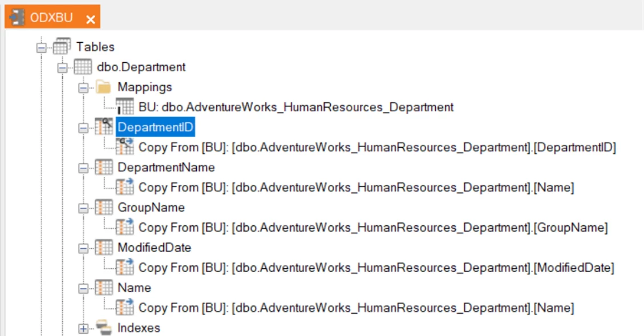Click the BU mapping table icon
This screenshot has height=336, width=644.
(124, 107)
